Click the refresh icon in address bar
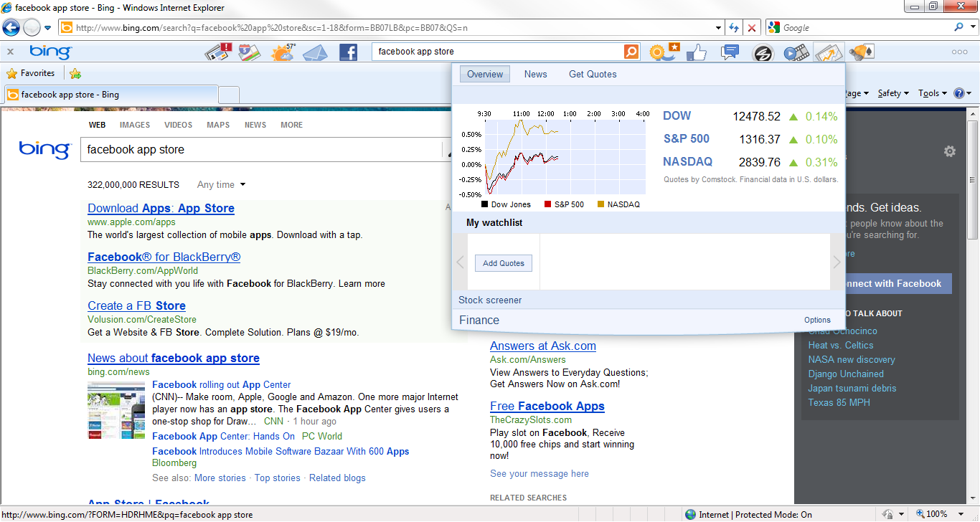The image size is (980, 522). click(x=734, y=28)
